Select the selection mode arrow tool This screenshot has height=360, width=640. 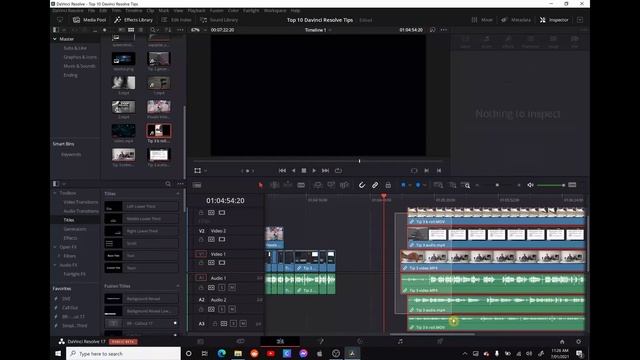tap(261, 185)
